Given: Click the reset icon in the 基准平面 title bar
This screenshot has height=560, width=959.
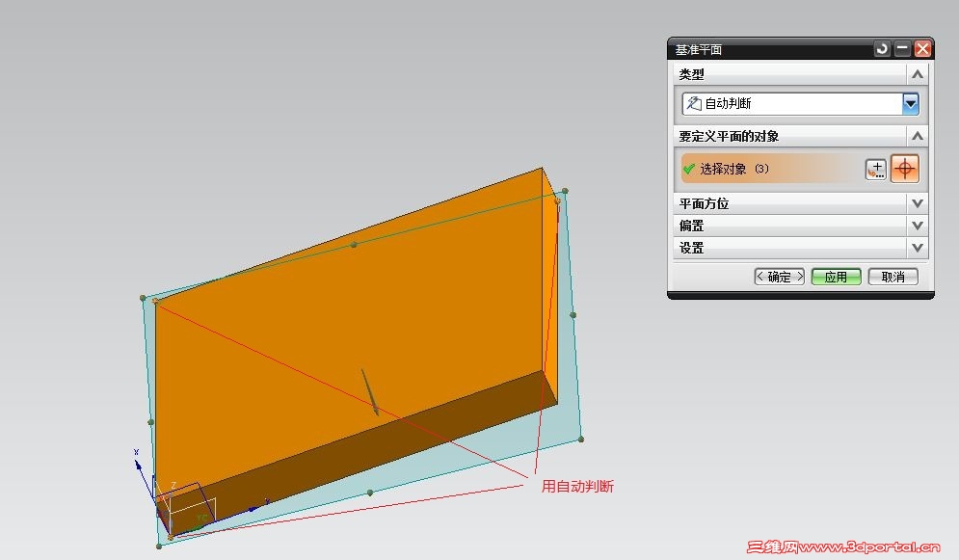Looking at the screenshot, I should click(x=882, y=49).
